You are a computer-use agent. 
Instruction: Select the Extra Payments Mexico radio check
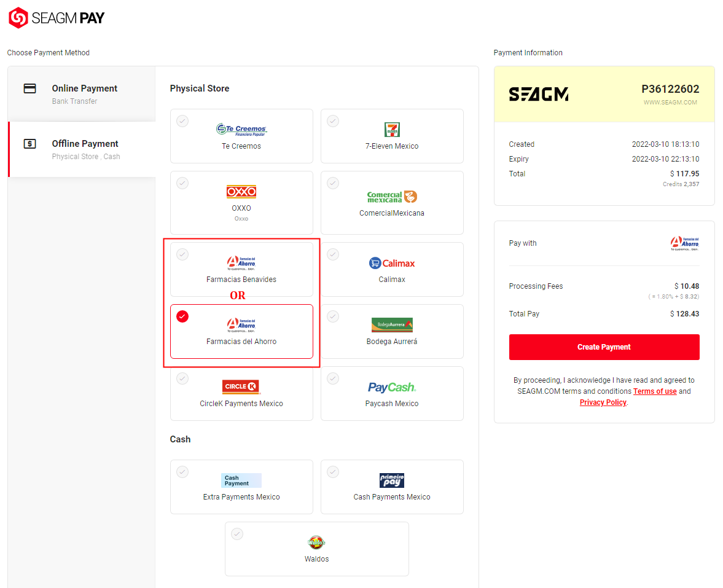pyautogui.click(x=182, y=472)
